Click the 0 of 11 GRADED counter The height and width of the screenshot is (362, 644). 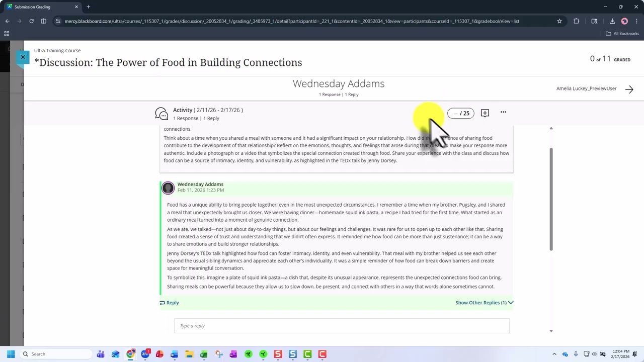(610, 59)
